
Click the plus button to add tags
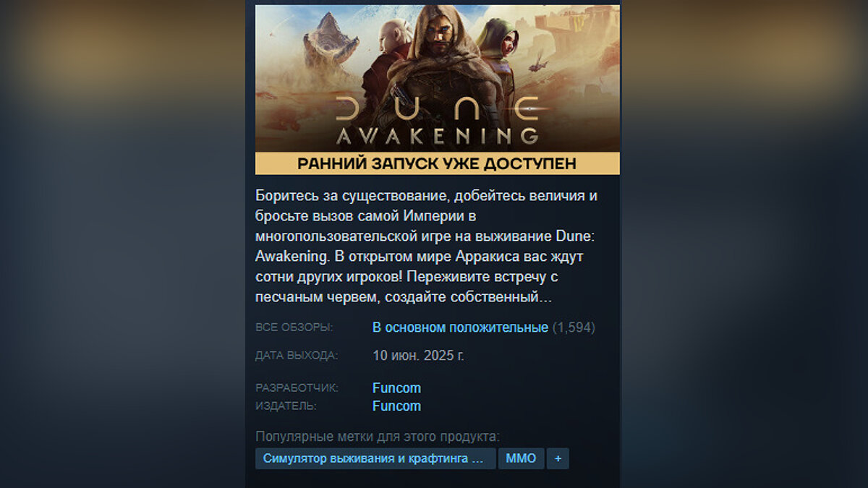tap(558, 458)
